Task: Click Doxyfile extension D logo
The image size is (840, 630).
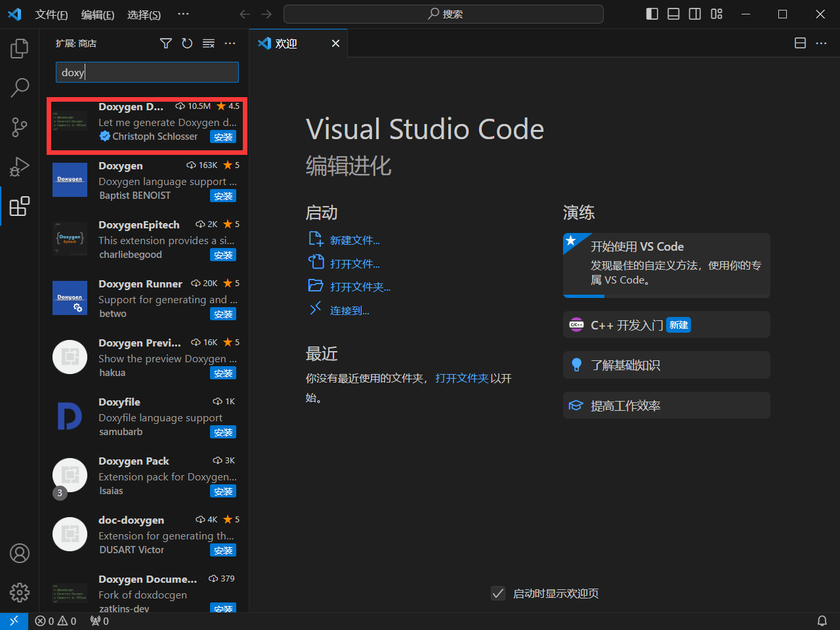Action: point(70,416)
